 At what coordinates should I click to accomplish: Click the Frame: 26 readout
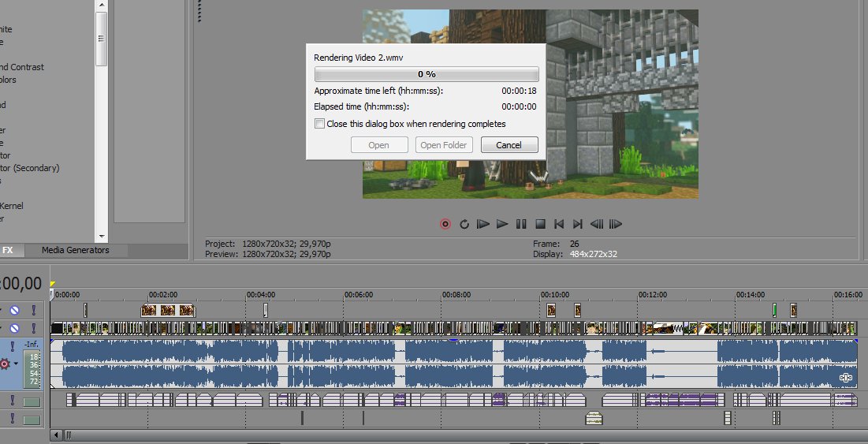point(556,244)
